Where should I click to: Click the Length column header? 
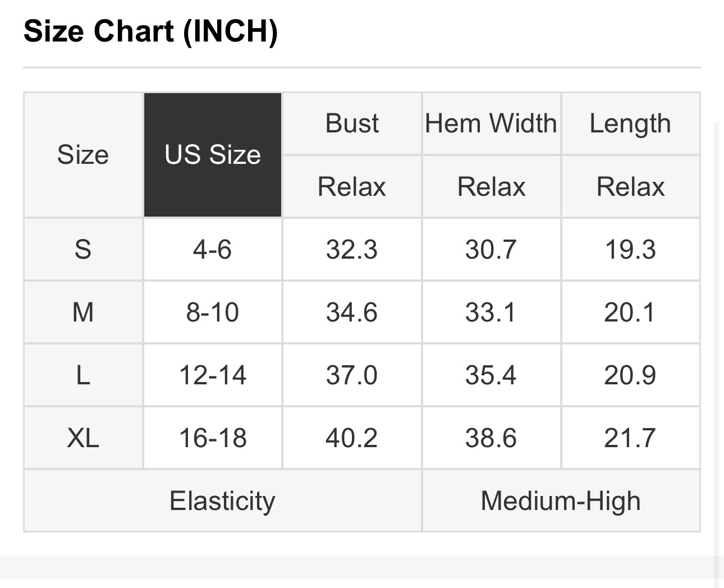point(630,123)
